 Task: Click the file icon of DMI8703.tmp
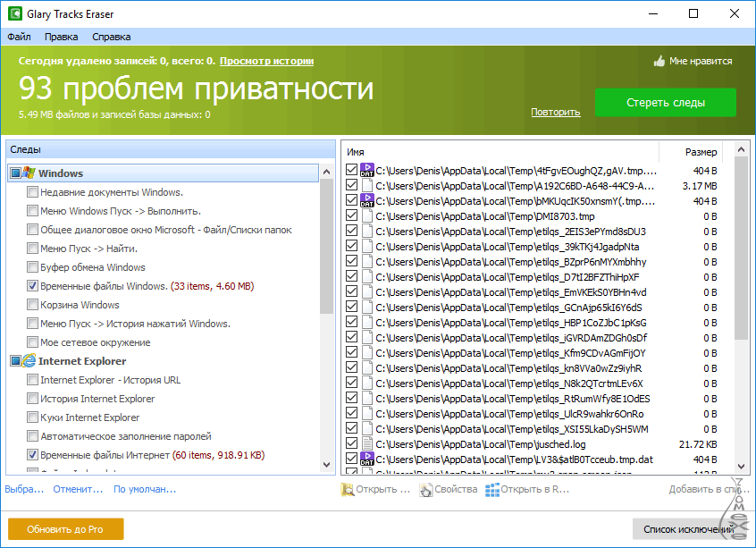[x=367, y=215]
